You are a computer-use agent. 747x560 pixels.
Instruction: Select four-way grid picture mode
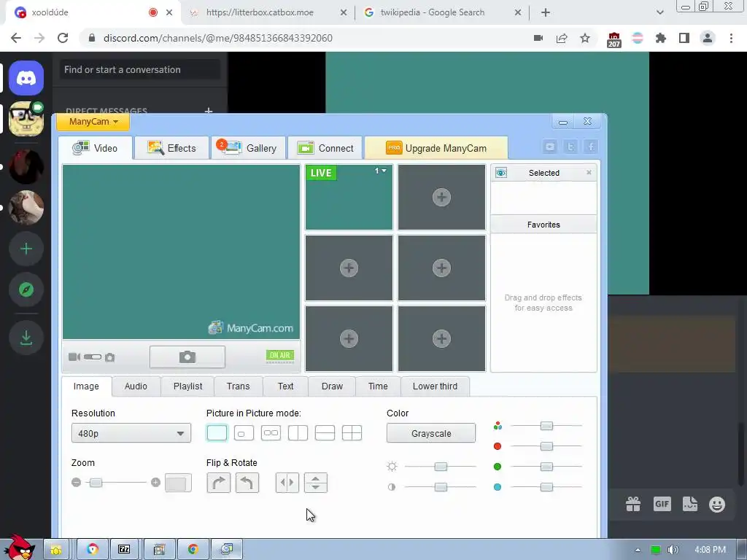352,433
